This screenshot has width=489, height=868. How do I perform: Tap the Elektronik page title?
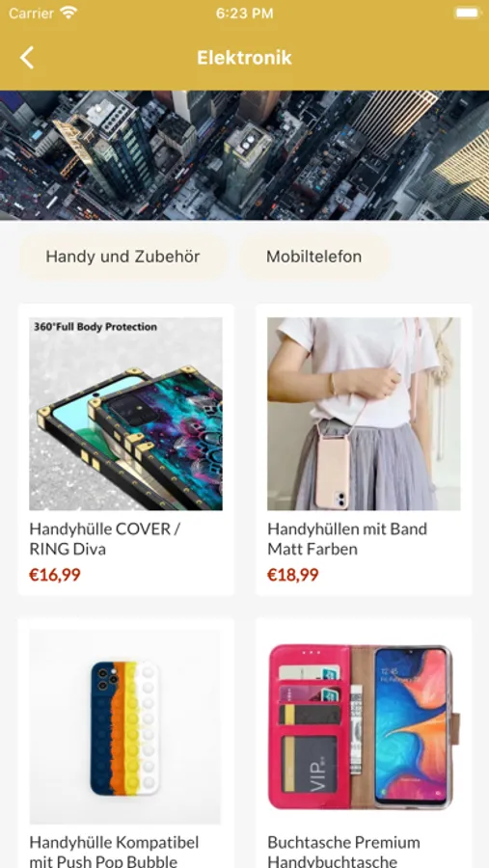coord(244,58)
